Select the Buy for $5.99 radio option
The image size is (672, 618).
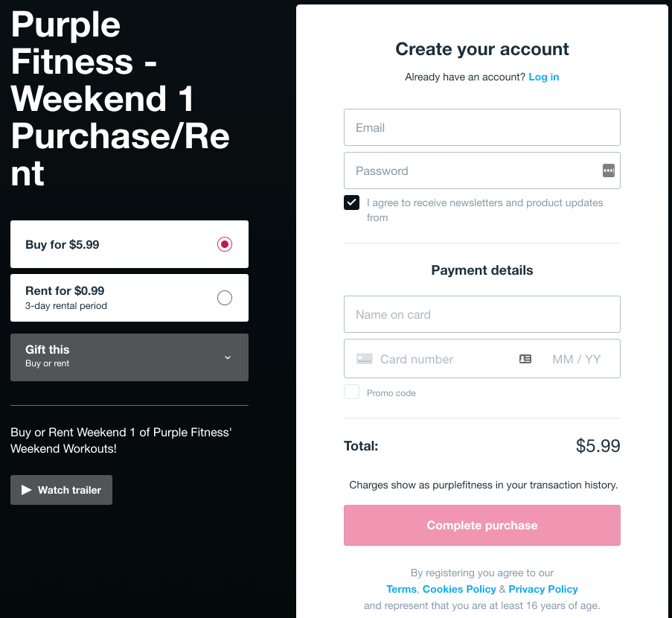(x=225, y=244)
